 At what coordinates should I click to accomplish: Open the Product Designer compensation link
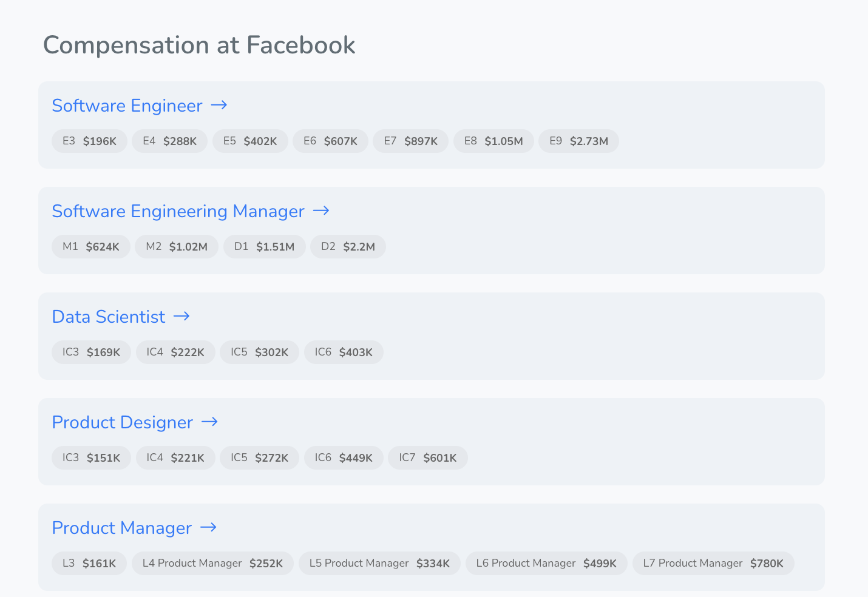(135, 422)
